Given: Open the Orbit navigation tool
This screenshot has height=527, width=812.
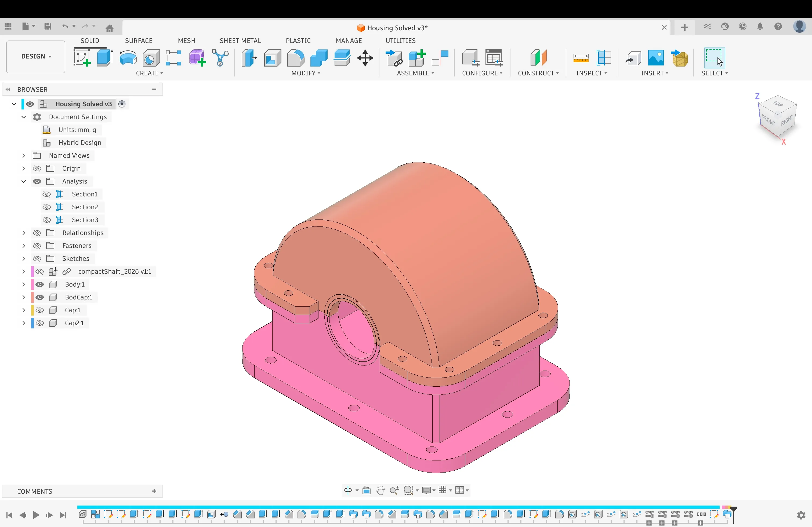Looking at the screenshot, I should pos(348,490).
